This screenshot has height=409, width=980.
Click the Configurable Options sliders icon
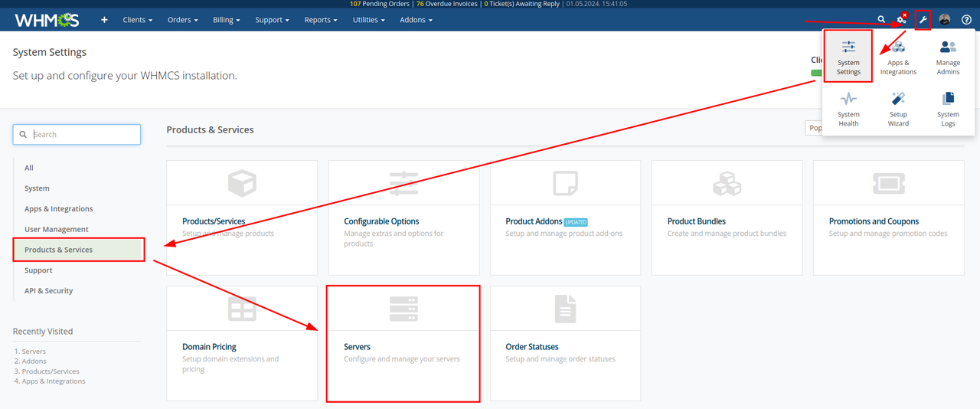pyautogui.click(x=403, y=183)
